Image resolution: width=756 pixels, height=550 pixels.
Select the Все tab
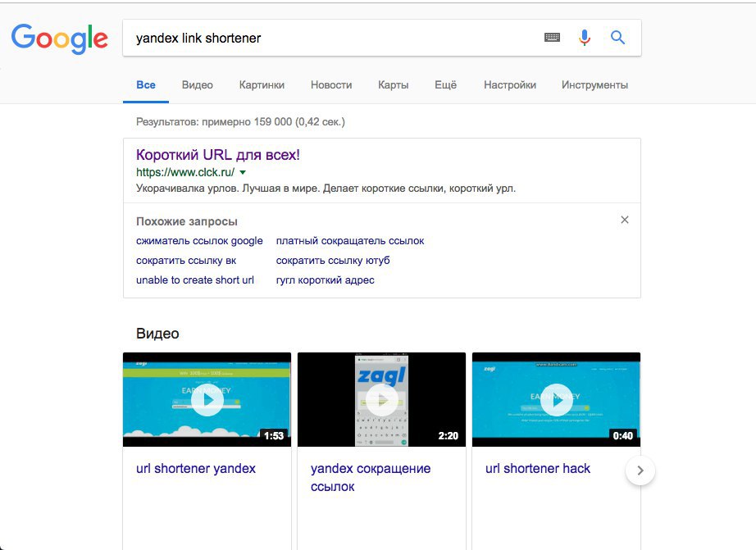[146, 85]
